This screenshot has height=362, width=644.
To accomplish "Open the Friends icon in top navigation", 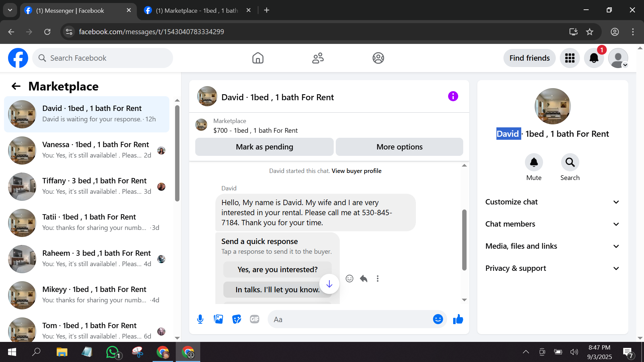I will pyautogui.click(x=318, y=58).
